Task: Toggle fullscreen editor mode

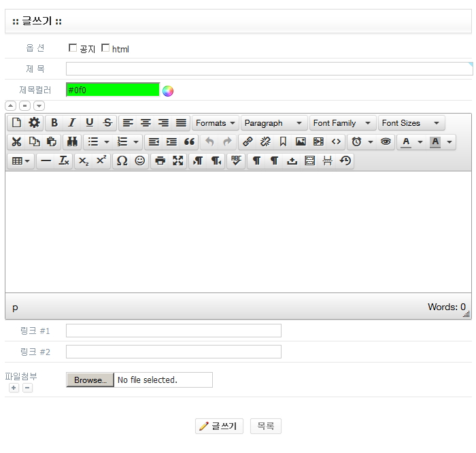Action: 178,161
